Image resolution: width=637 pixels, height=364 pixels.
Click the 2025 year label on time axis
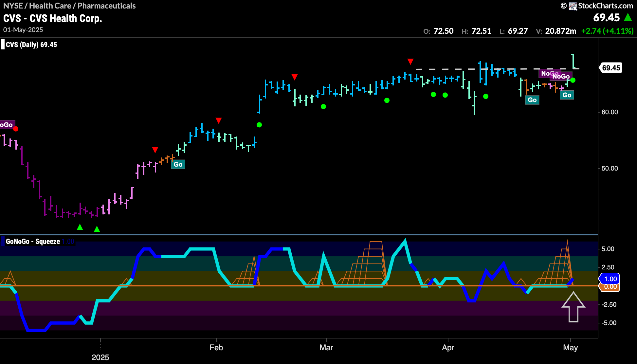(100, 357)
